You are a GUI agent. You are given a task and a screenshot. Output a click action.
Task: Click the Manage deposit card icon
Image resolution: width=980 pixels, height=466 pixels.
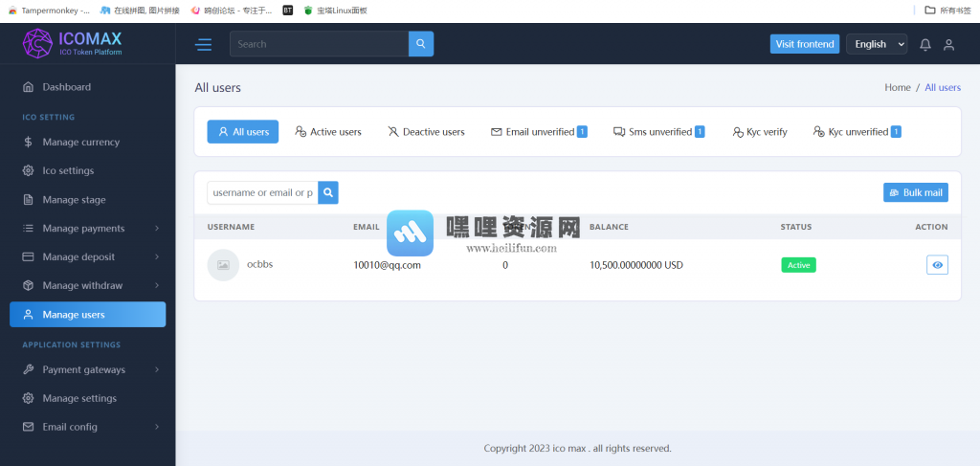[x=28, y=256]
